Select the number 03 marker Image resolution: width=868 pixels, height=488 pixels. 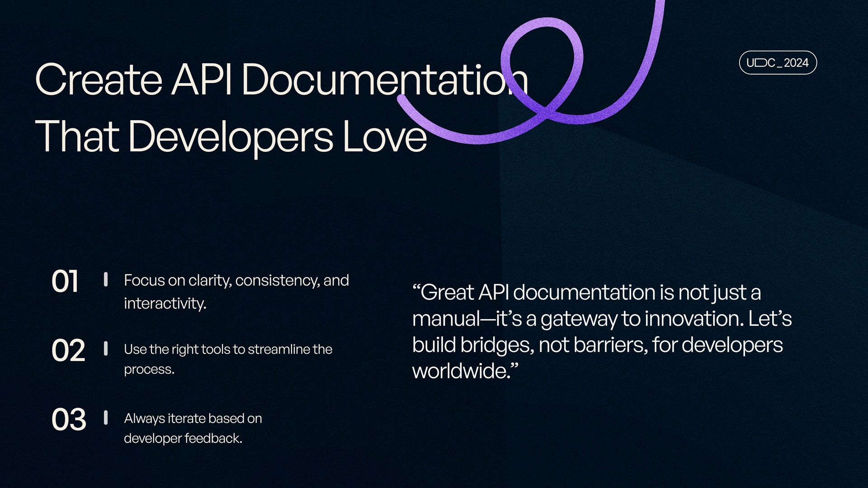tap(69, 420)
